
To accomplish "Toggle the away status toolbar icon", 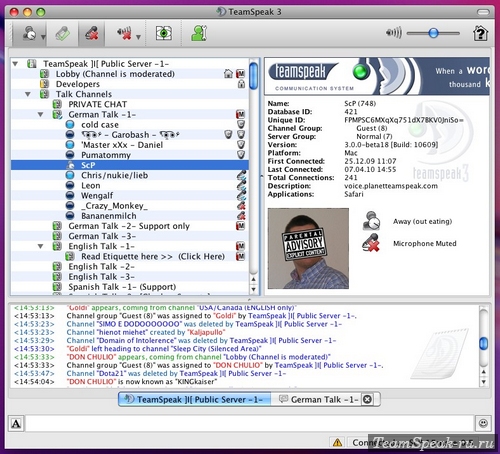I will tap(29, 33).
